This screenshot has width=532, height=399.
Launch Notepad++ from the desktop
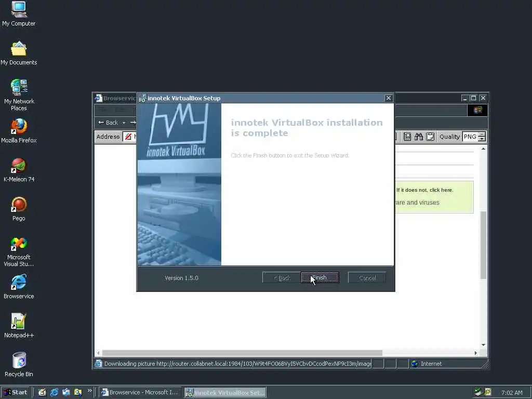pyautogui.click(x=19, y=326)
